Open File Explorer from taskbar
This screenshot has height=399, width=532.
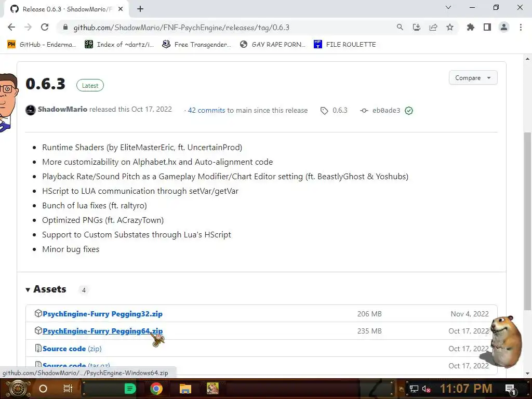[185, 389]
